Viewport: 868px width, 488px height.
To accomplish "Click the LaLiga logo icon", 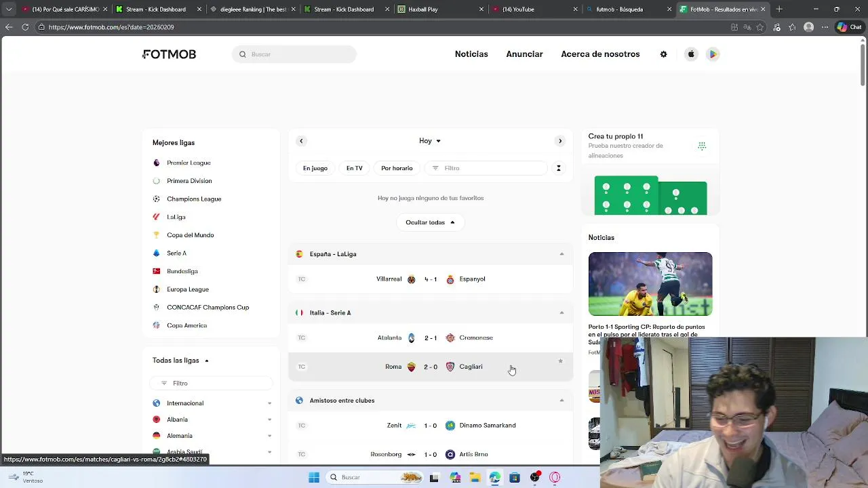I will [x=157, y=217].
